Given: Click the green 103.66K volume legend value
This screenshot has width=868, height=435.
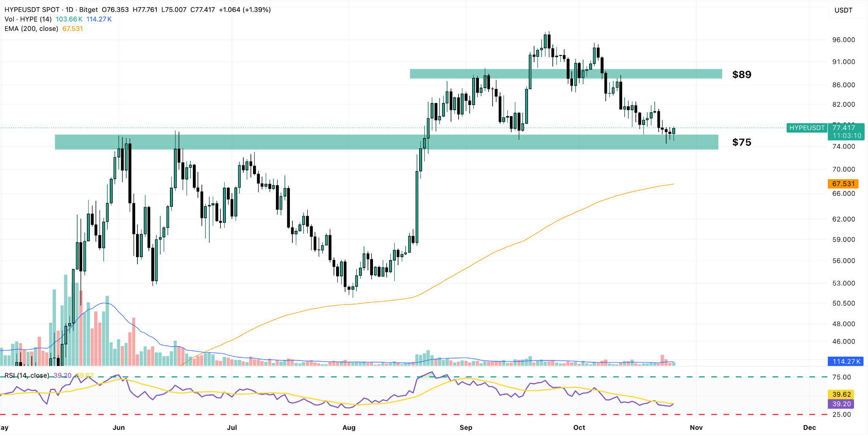Looking at the screenshot, I should [69, 19].
